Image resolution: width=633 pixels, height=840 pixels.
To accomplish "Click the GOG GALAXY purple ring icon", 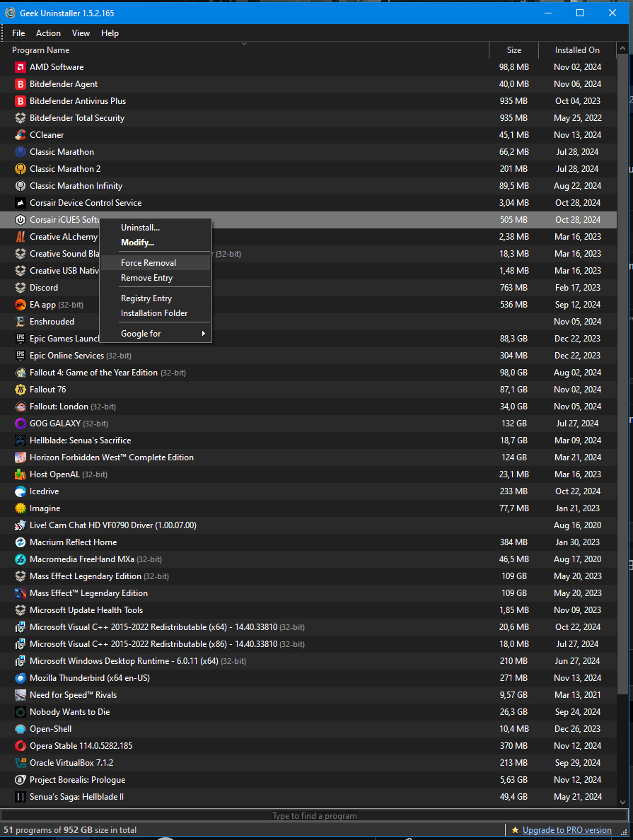I will pyautogui.click(x=21, y=424).
